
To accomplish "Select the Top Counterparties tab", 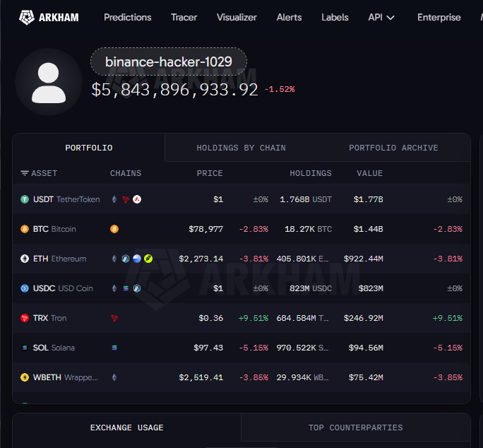I will (x=355, y=428).
